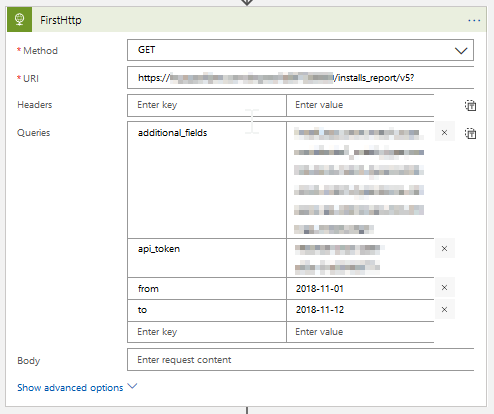Click the Body request content field
The image size is (494, 414).
[300, 360]
